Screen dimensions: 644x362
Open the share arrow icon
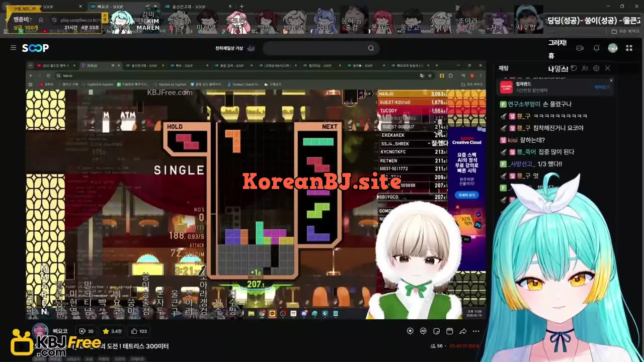click(463, 331)
